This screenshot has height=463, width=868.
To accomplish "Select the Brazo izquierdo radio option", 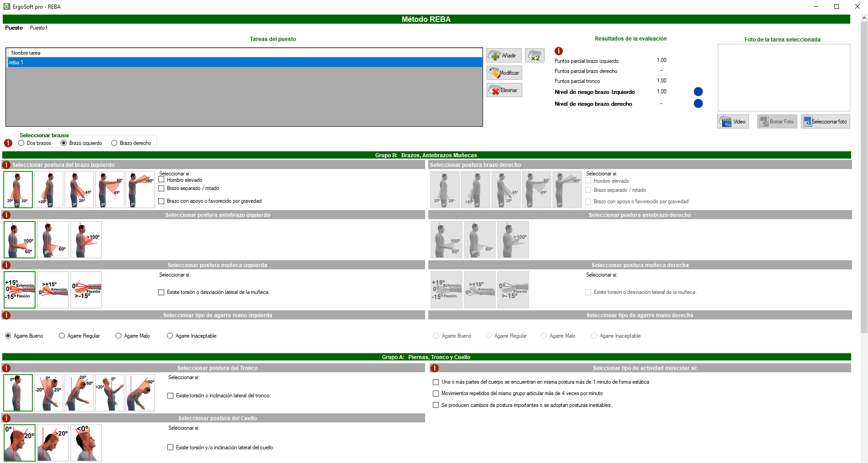I will point(82,143).
